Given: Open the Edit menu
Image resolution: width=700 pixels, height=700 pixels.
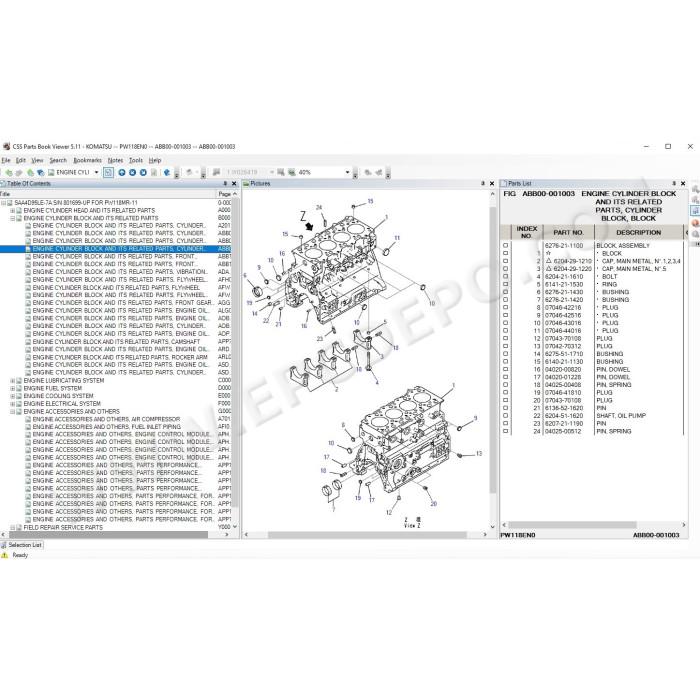Looking at the screenshot, I should coord(21,160).
